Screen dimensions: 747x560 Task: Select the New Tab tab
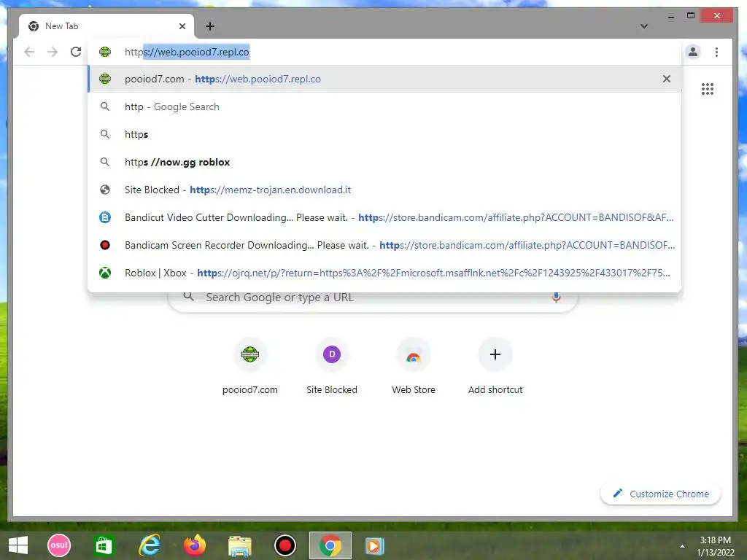(x=107, y=26)
